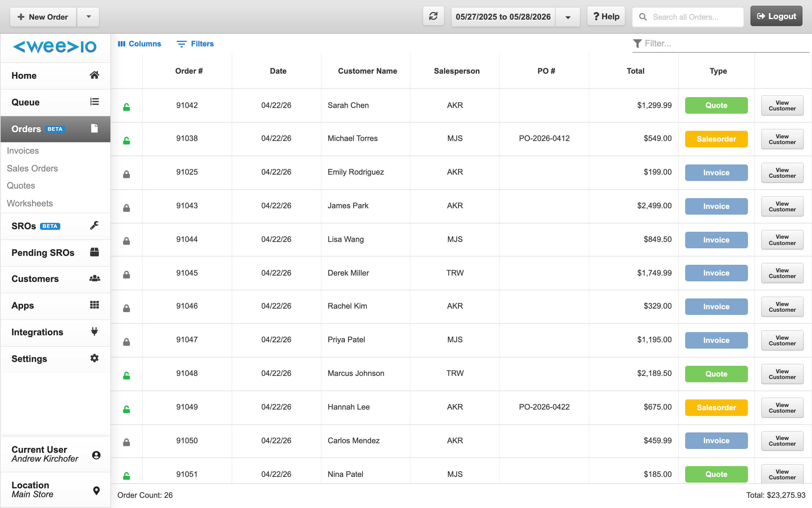
Task: Click the lock icon for order 91045
Action: tap(127, 275)
